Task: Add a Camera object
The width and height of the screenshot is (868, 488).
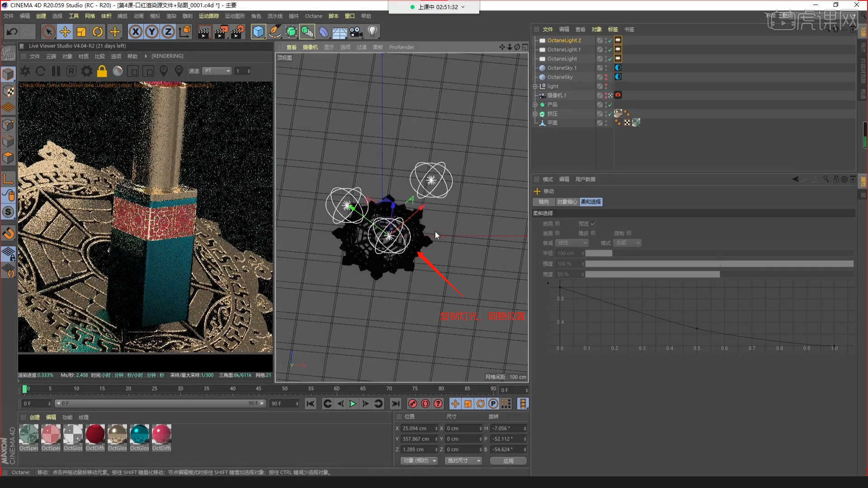Action: [x=356, y=32]
